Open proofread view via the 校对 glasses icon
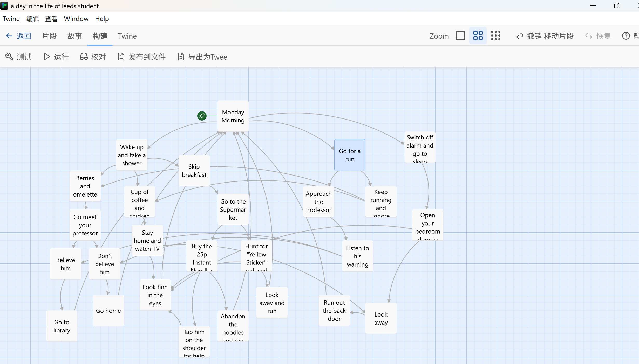The image size is (639, 364). (x=84, y=57)
